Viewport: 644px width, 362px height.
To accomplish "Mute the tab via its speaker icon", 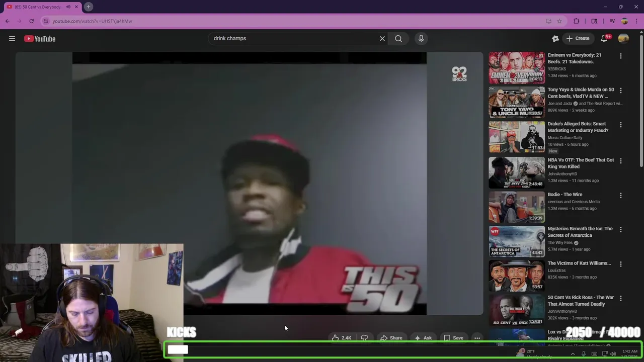I will 68,7.
